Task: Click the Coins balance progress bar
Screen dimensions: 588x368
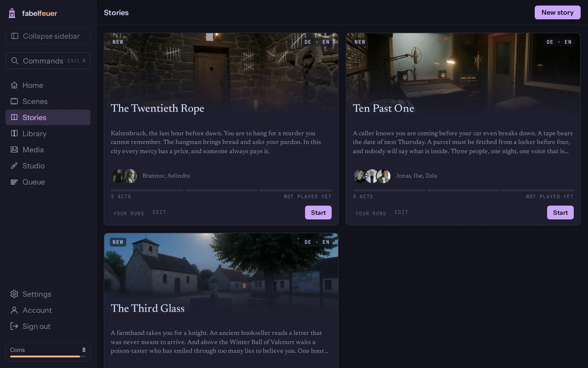Action: pyautogui.click(x=48, y=356)
